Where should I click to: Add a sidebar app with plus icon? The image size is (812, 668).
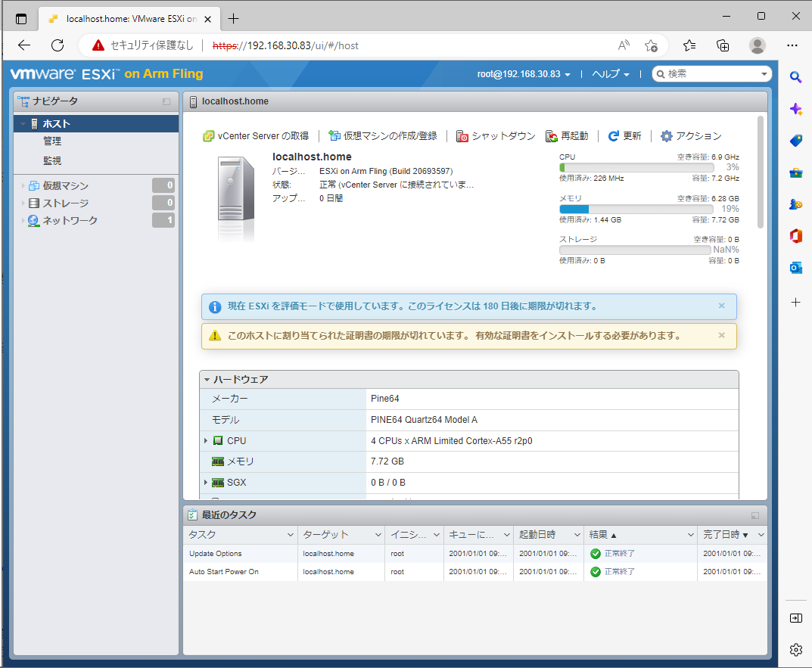point(796,303)
